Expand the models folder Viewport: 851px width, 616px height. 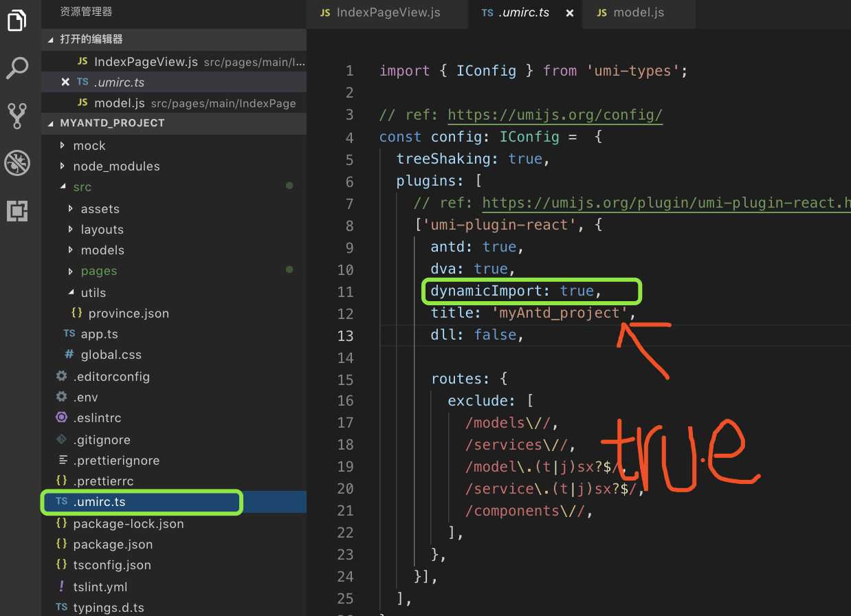click(x=102, y=250)
